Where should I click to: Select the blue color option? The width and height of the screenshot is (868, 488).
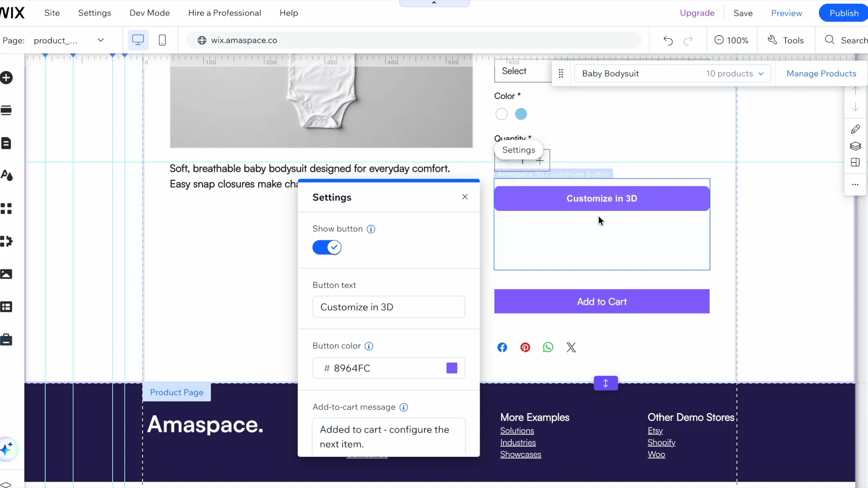[521, 114]
